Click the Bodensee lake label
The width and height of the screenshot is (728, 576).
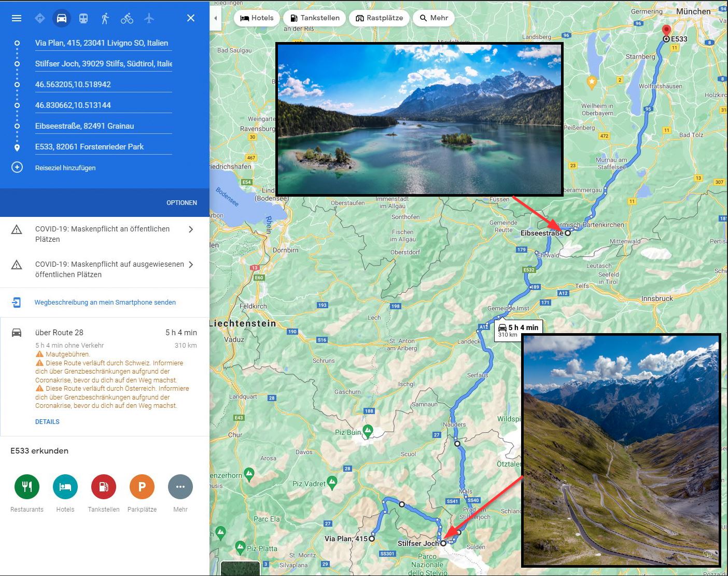pos(227,197)
